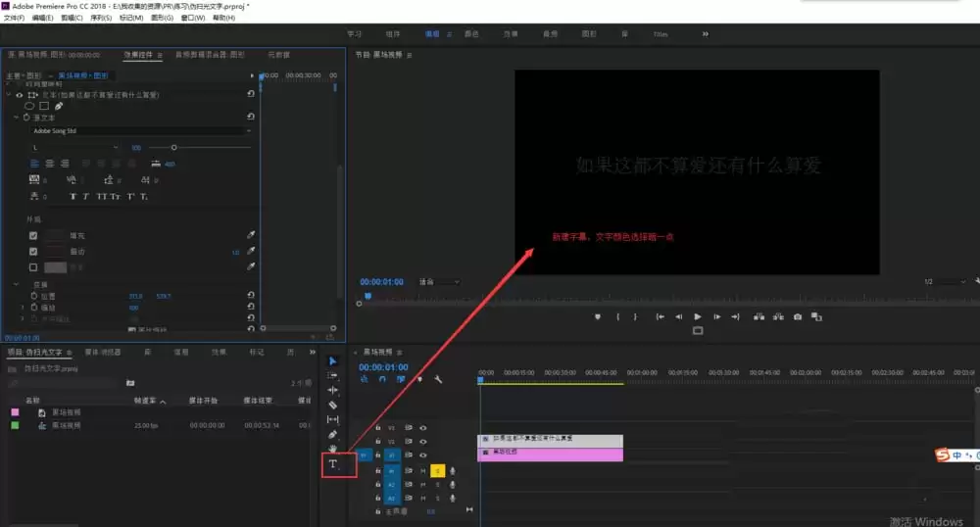Open the 文件(F) menu

15,18
